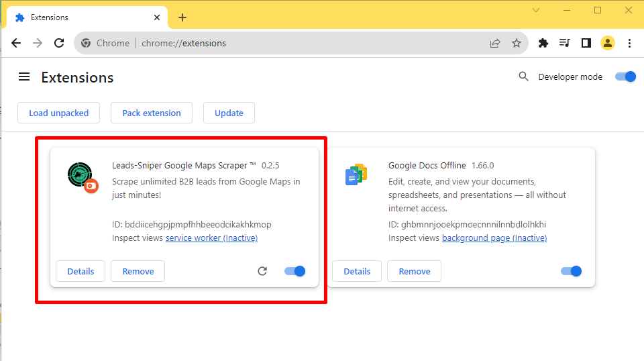Disable Leads-Sniper Google Maps Scraper toggle
644x361 pixels.
tap(295, 271)
